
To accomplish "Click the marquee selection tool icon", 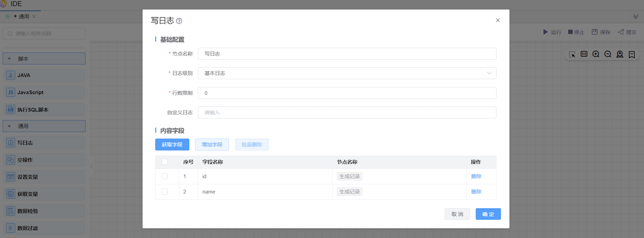I will point(572,54).
